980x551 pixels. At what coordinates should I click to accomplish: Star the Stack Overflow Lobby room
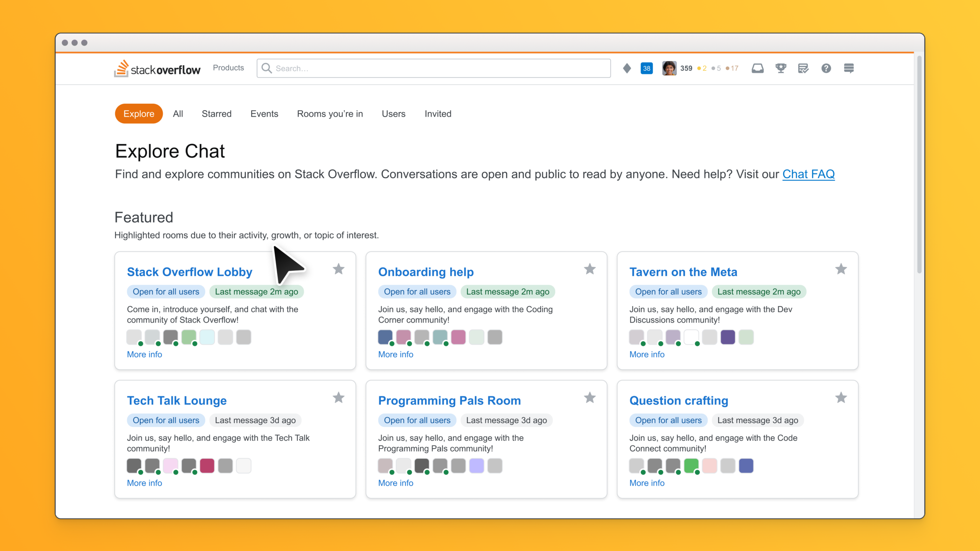338,269
